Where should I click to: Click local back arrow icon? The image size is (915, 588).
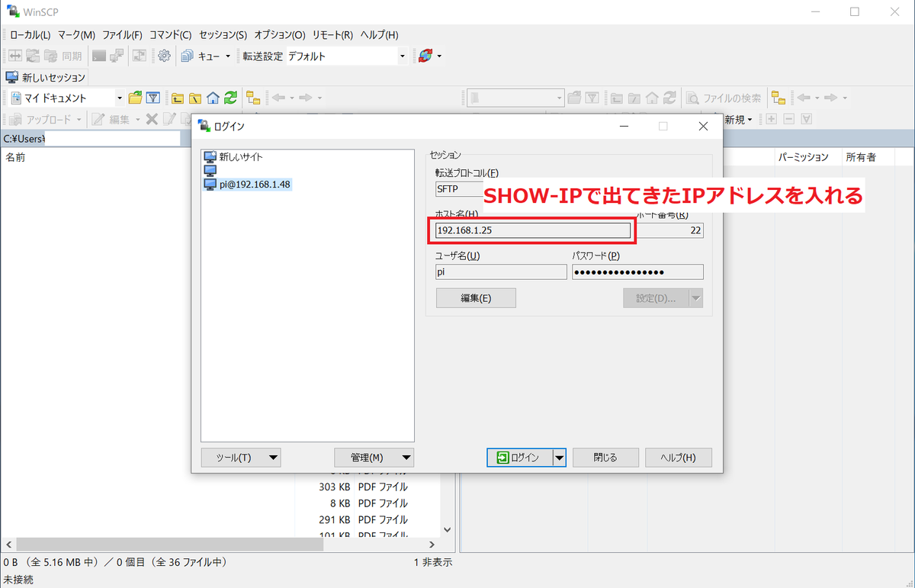point(278,98)
